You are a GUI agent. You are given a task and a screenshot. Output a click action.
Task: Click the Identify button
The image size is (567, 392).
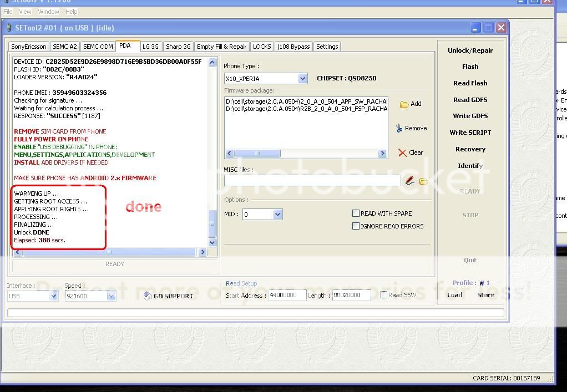[470, 166]
